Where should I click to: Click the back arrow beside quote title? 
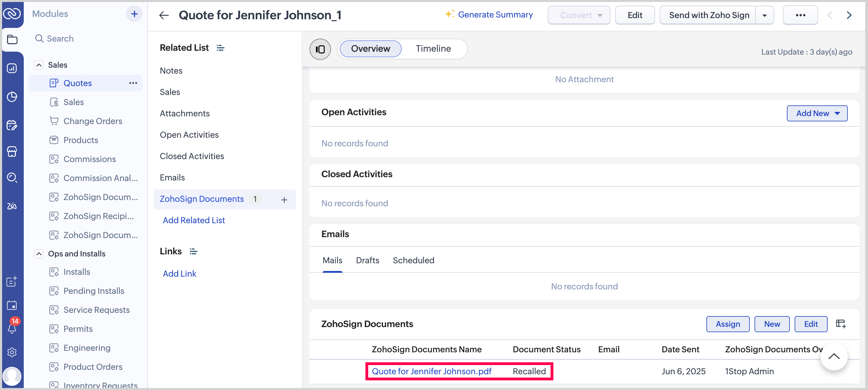point(164,15)
